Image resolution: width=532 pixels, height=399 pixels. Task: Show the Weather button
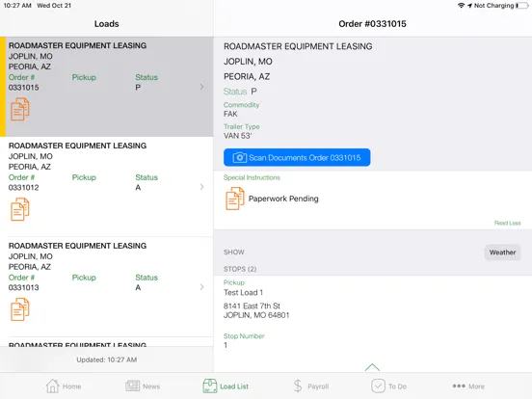502,253
